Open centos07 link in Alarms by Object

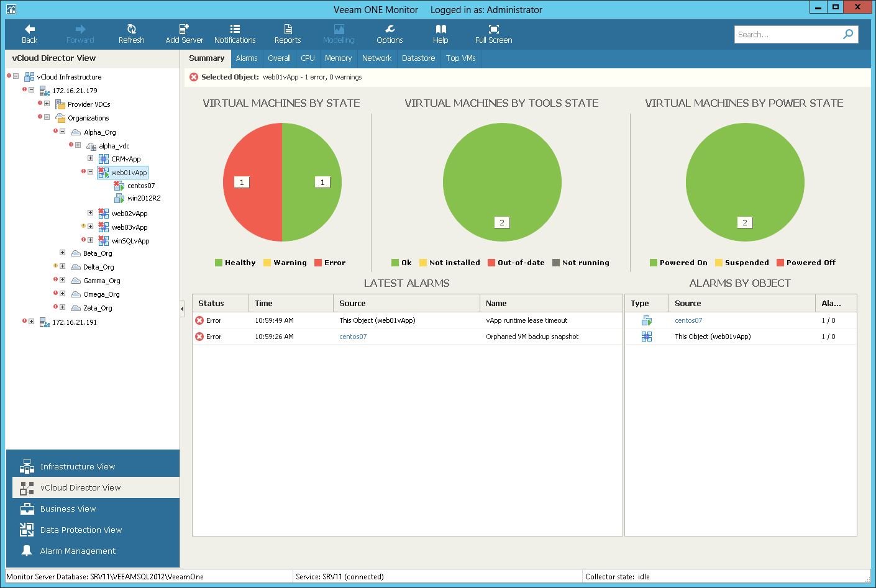coord(688,320)
